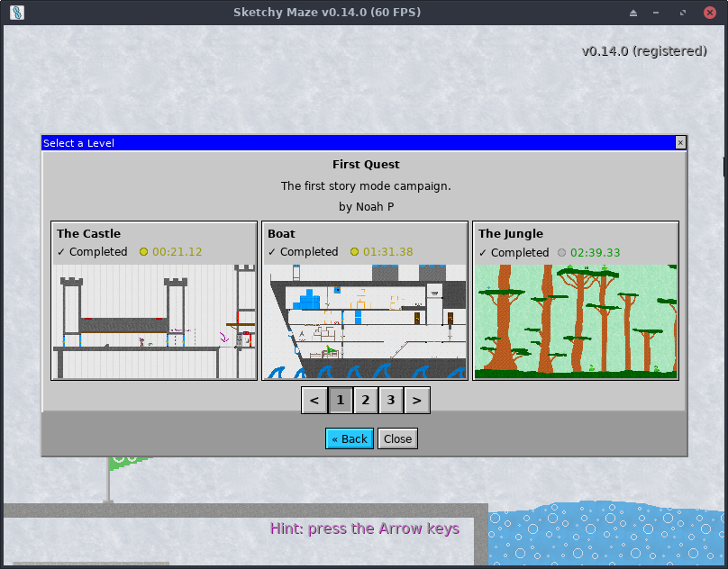Go to previous page with left arrow
The image size is (728, 569).
[314, 401]
